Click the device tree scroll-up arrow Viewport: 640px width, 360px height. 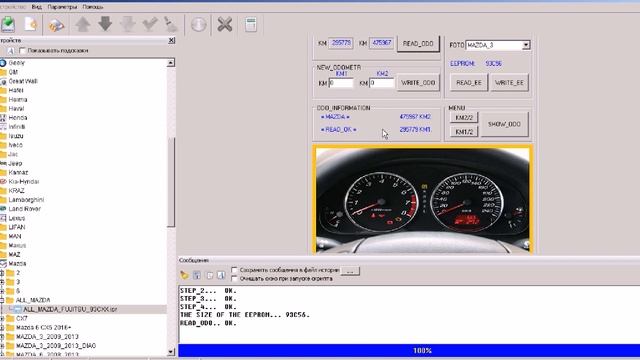click(171, 63)
